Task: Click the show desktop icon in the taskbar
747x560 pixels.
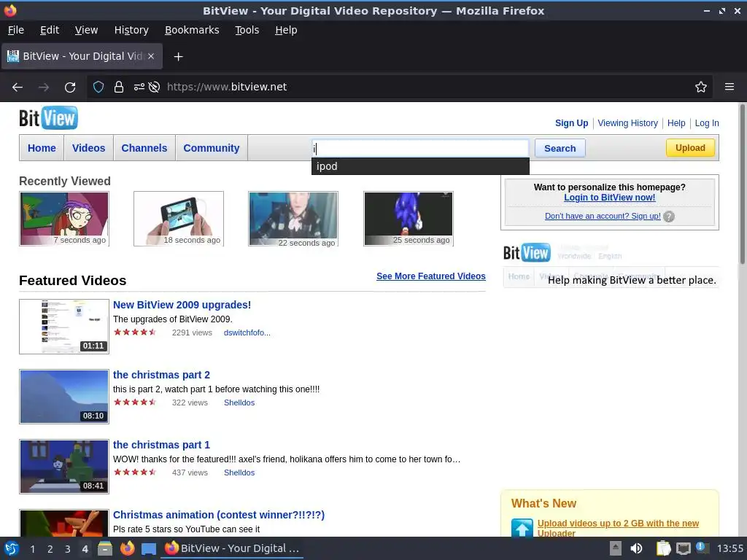Action: point(149,549)
